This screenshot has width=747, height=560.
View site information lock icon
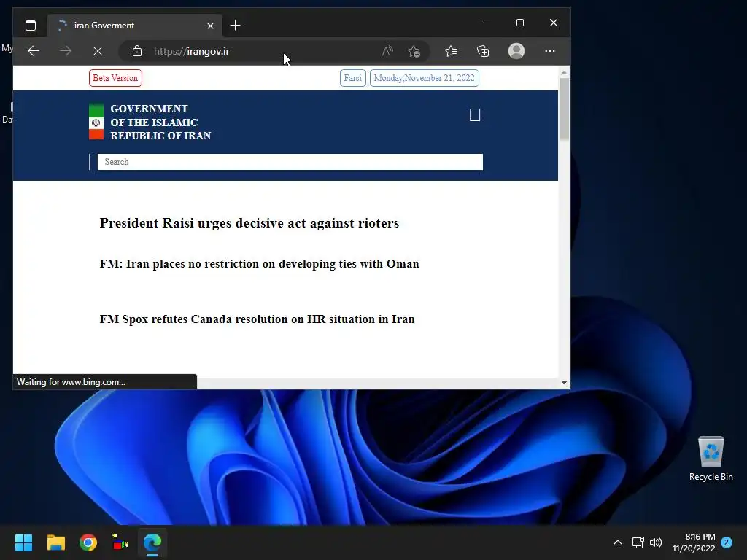pyautogui.click(x=137, y=51)
